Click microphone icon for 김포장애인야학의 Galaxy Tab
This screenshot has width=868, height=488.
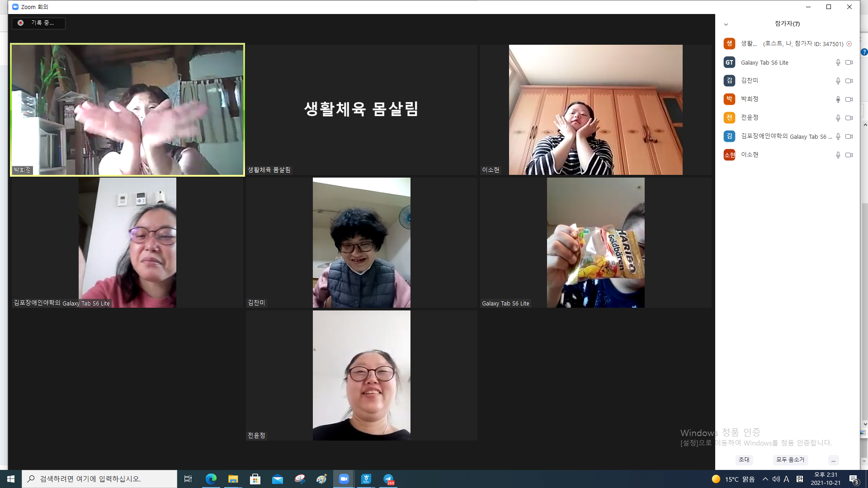pyautogui.click(x=838, y=136)
